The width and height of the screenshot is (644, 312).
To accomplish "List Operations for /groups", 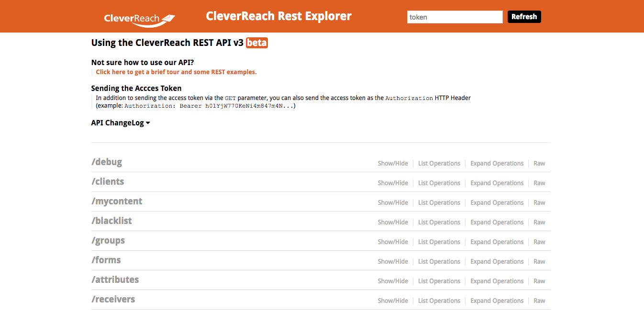I will (439, 242).
